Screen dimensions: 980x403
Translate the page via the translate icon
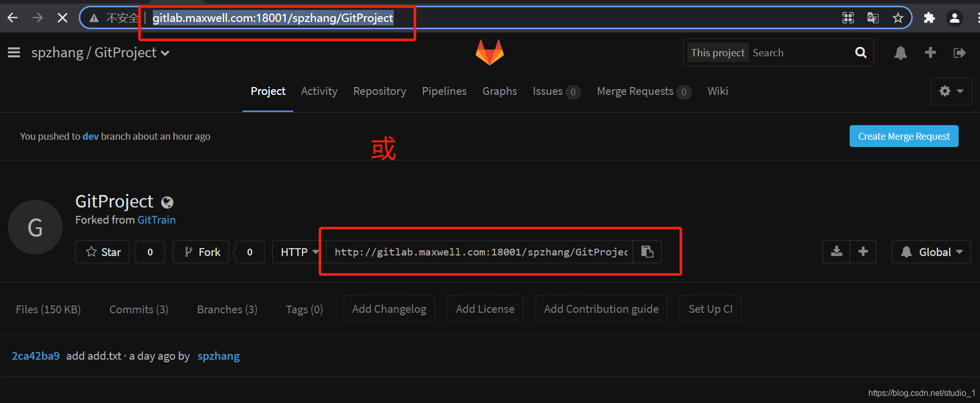pyautogui.click(x=873, y=18)
